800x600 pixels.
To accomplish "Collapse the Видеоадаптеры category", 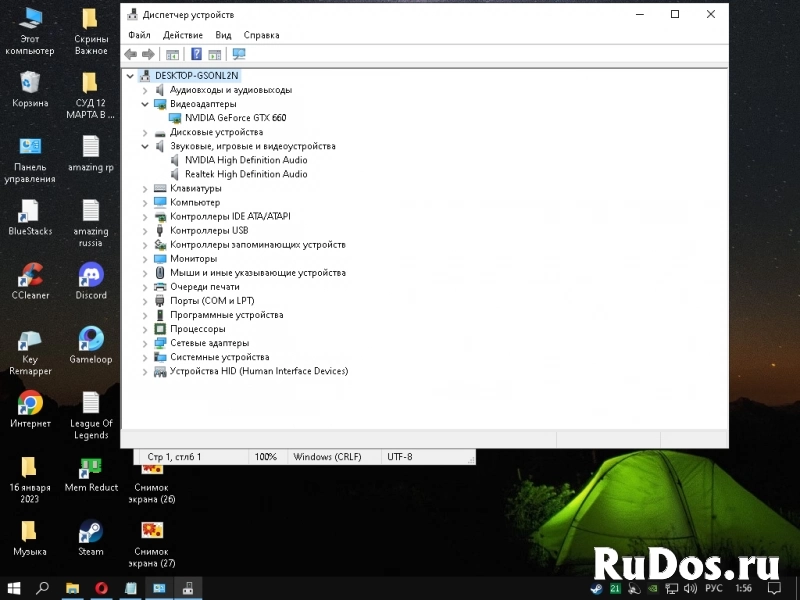I will 145,103.
